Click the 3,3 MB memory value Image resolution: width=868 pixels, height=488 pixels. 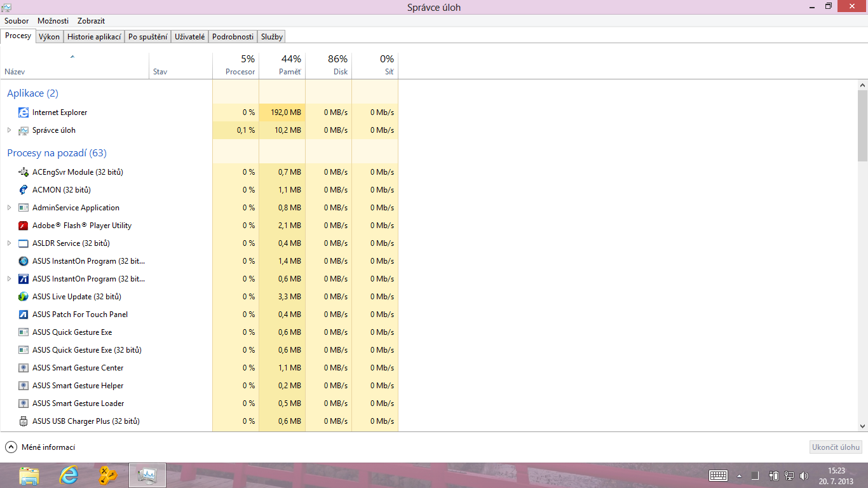(x=290, y=297)
